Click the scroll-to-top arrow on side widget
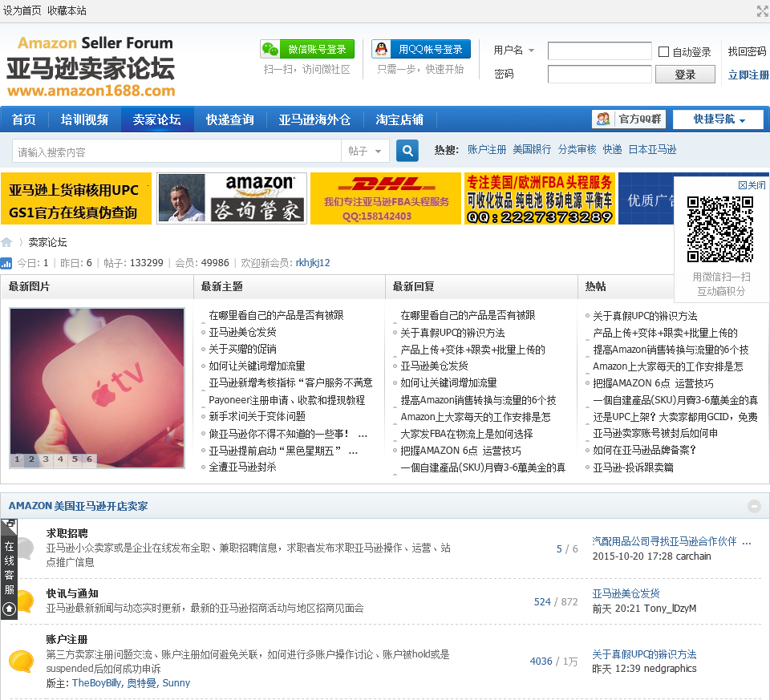This screenshot has width=770, height=700. pyautogui.click(x=10, y=609)
